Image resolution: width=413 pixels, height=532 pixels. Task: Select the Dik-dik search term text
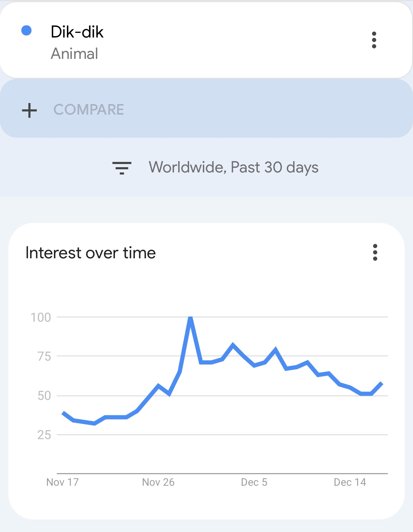pyautogui.click(x=77, y=32)
